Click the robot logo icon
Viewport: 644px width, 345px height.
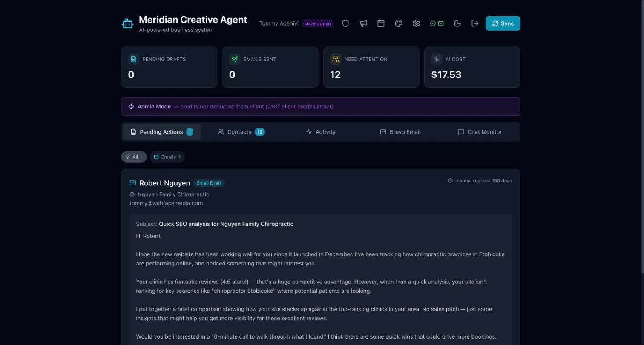(x=128, y=23)
